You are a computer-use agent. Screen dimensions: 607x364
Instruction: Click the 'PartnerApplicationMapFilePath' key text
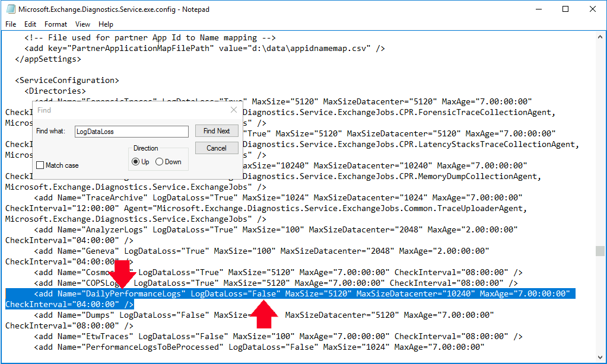point(141,49)
